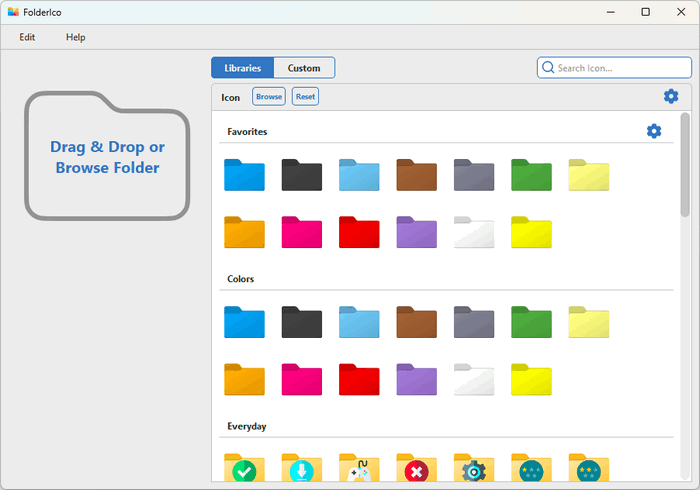Select the black folder icon in Favorites

[x=302, y=175]
